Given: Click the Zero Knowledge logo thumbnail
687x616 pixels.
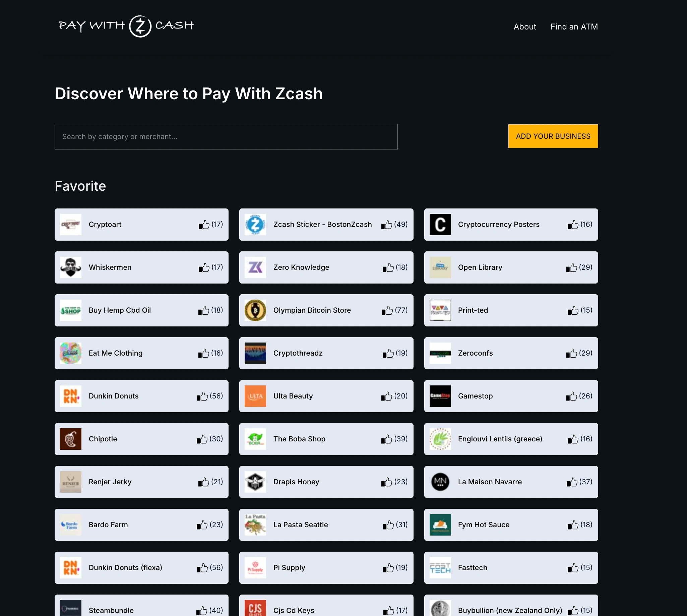Looking at the screenshot, I should (255, 268).
